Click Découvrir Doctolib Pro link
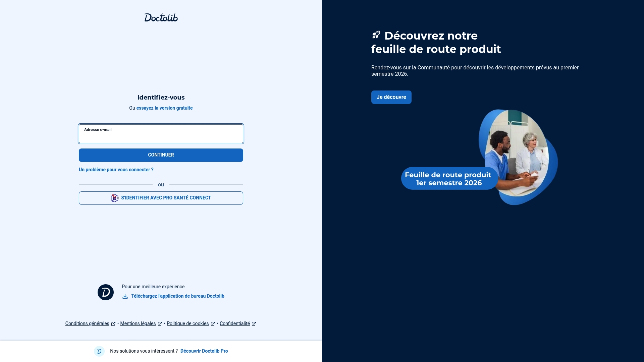 click(x=204, y=351)
